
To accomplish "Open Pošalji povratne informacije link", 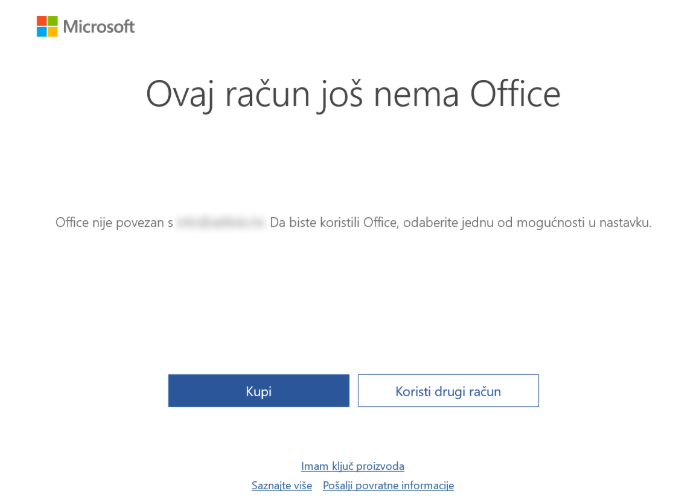I will pos(388,485).
